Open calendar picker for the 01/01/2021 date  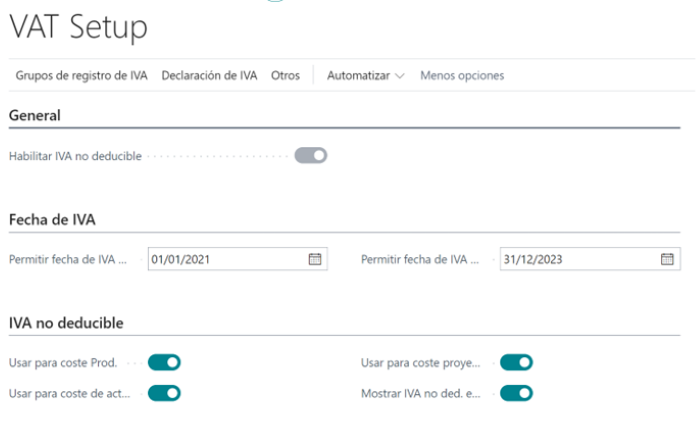[314, 259]
